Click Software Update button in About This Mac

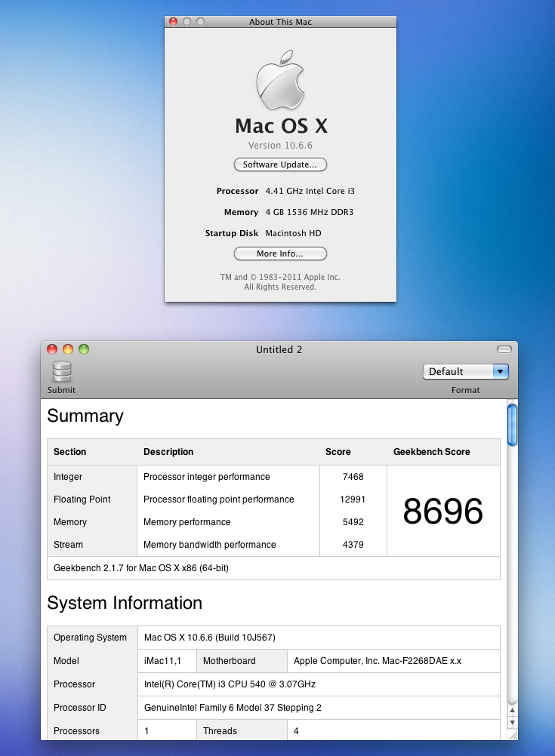280,164
